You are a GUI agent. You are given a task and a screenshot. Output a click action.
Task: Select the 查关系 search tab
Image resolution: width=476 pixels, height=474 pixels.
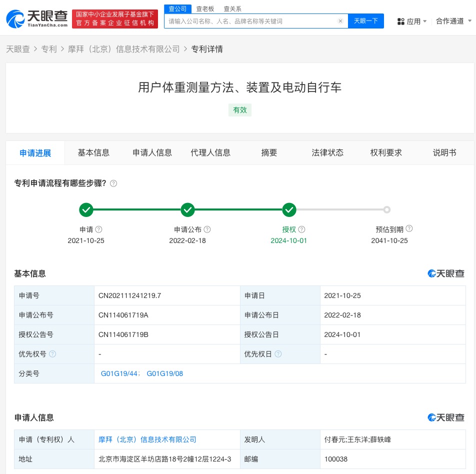232,8
